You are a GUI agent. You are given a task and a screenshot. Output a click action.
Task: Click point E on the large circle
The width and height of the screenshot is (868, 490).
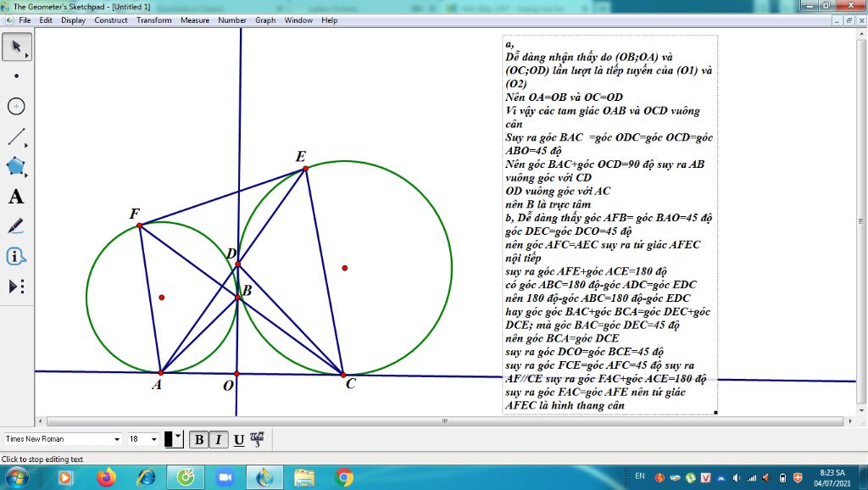point(305,169)
